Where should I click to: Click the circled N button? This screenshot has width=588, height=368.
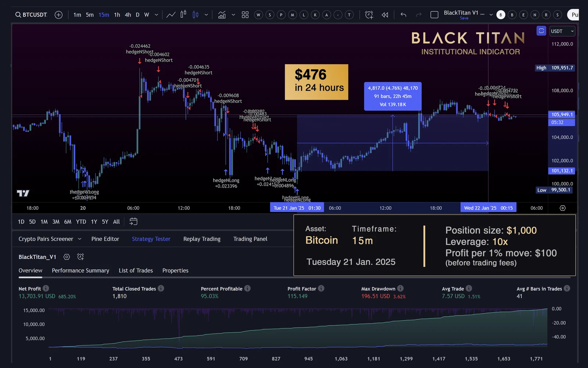(535, 15)
